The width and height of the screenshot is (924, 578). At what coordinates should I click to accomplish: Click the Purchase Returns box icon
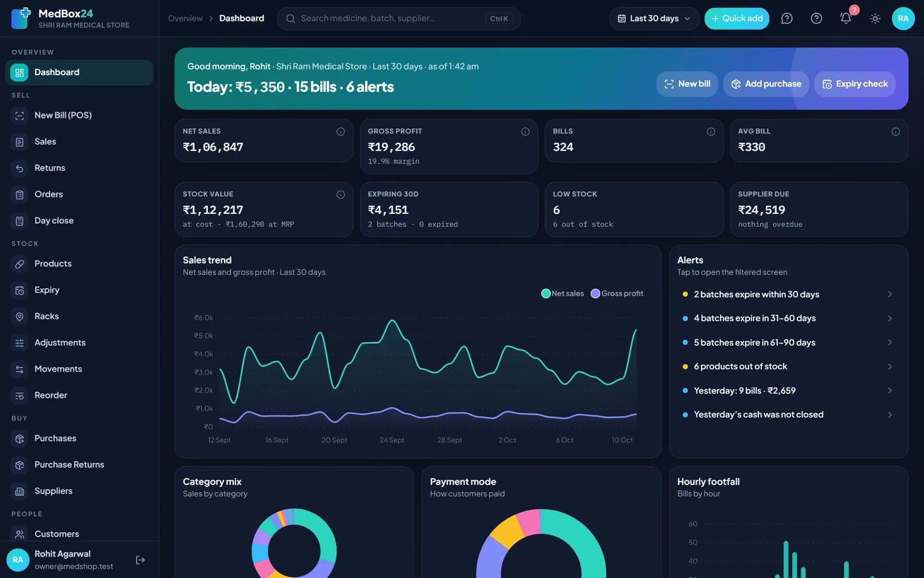tap(19, 465)
